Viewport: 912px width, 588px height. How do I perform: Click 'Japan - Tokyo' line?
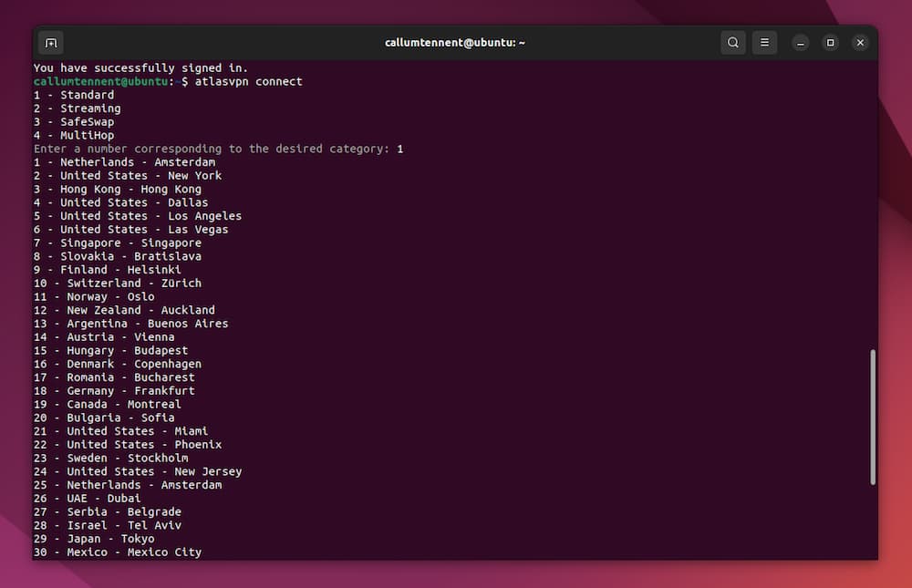click(x=94, y=539)
